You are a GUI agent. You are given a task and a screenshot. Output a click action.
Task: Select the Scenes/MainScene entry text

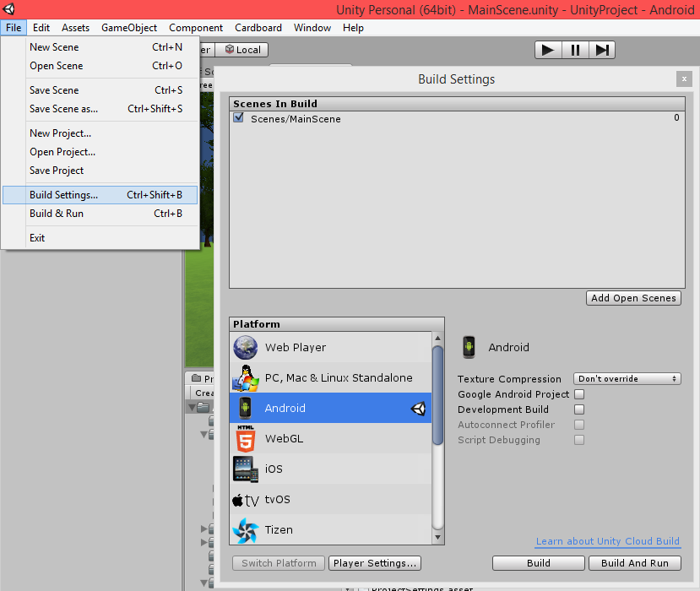point(296,119)
